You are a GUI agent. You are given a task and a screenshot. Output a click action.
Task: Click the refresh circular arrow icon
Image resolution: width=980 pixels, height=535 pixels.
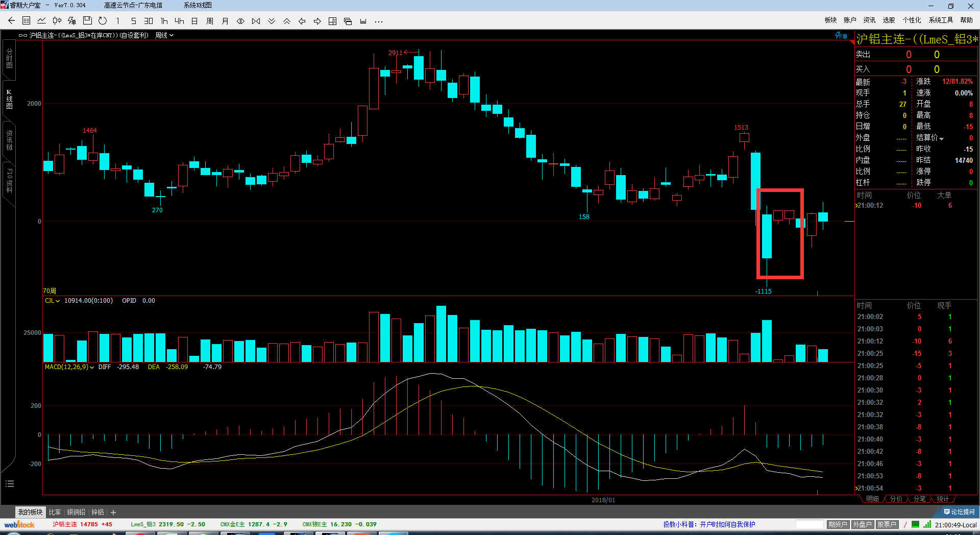point(103,21)
